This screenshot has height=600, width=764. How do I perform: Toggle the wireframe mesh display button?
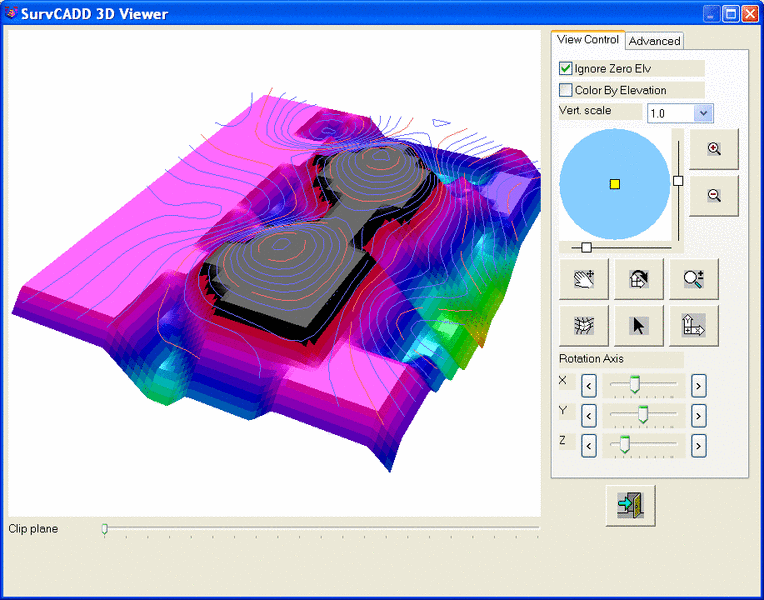click(x=584, y=326)
